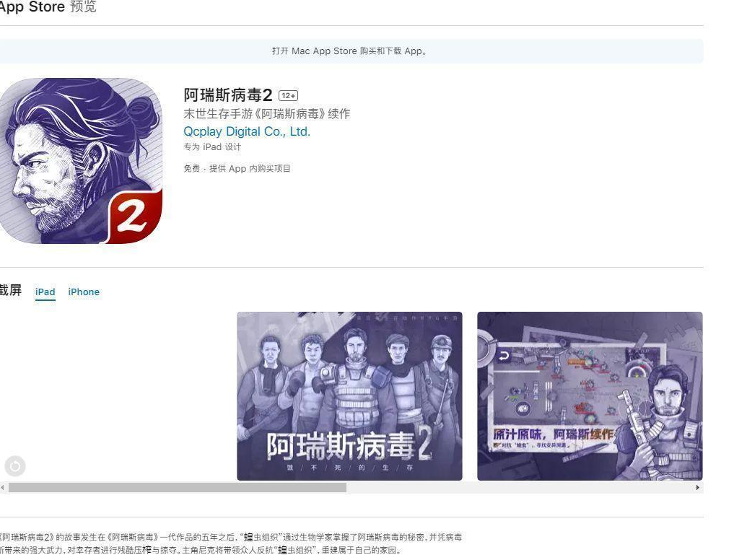
Task: Open the group characters title screenshot
Action: tap(350, 395)
